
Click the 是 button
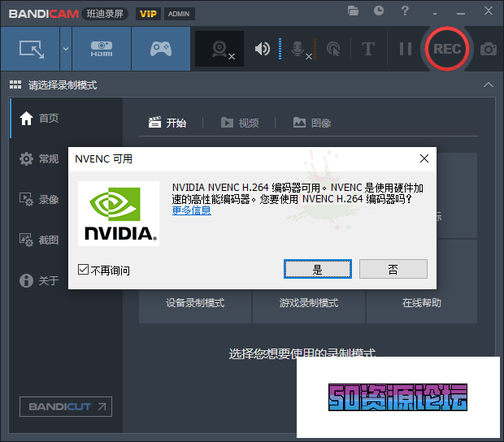pos(318,269)
